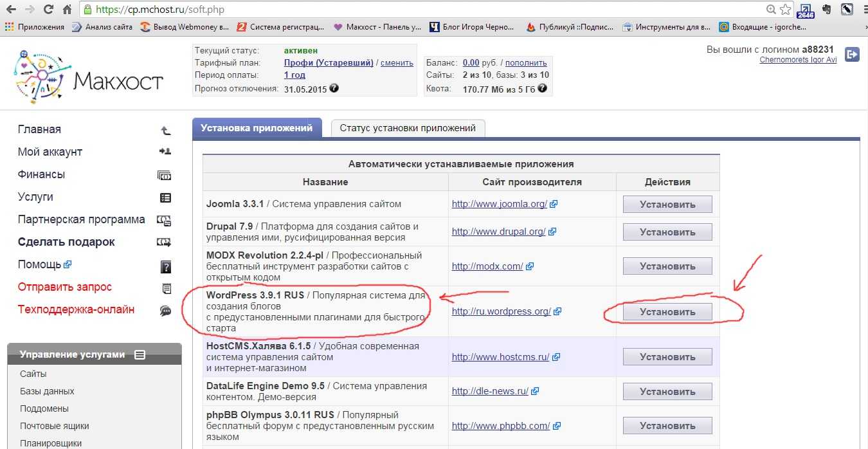Open Мой аккаунт in the left menu

50,152
